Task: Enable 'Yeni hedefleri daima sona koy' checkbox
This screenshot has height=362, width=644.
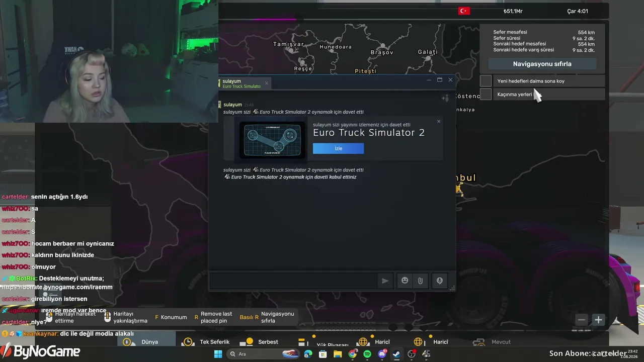Action: 486,81
